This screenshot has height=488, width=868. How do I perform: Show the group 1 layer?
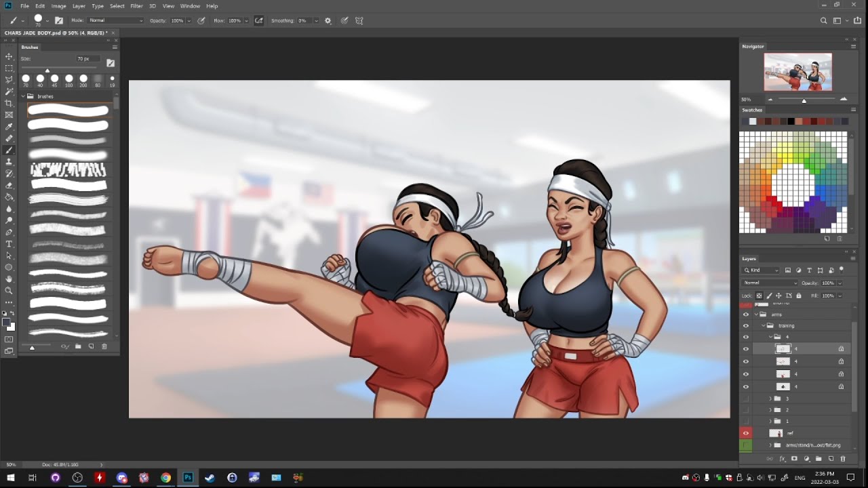tap(746, 421)
